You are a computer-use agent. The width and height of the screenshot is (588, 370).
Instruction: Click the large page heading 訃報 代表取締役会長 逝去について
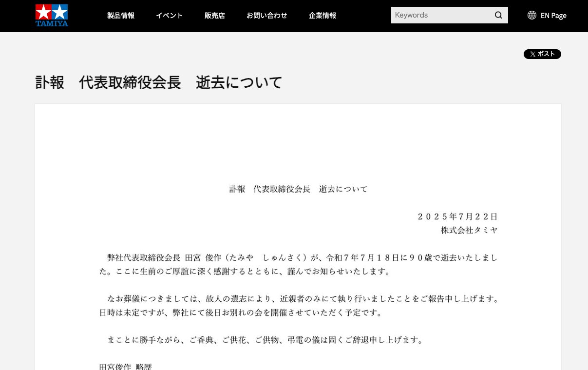(x=159, y=82)
